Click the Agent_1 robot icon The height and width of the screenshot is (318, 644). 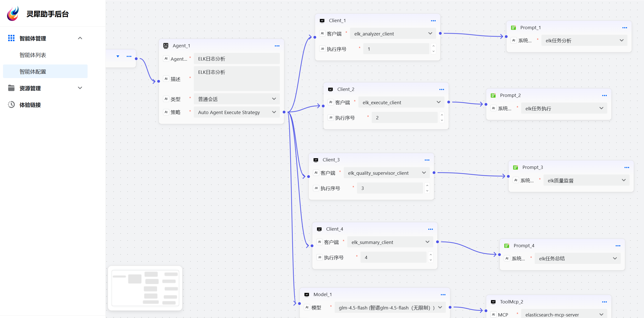166,46
